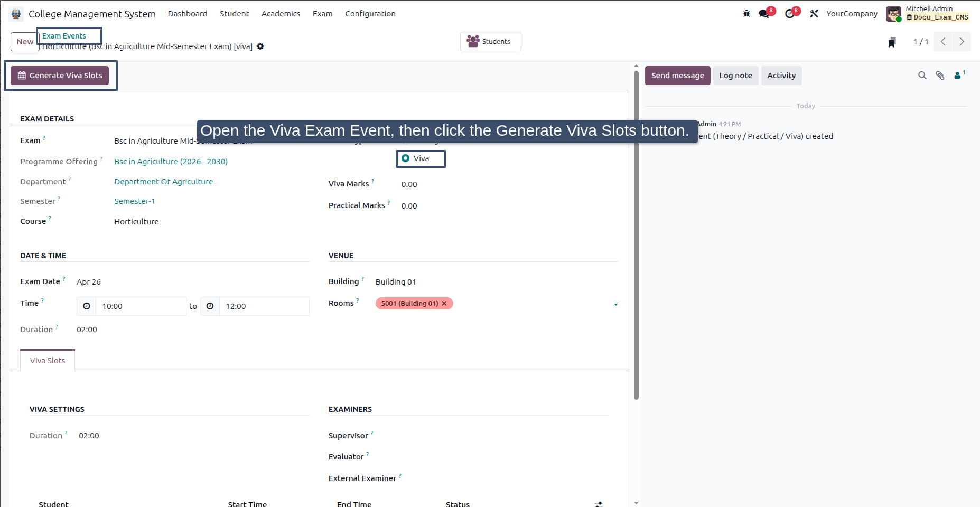Switch to the Viva Slots tab
The height and width of the screenshot is (507, 980).
point(48,361)
